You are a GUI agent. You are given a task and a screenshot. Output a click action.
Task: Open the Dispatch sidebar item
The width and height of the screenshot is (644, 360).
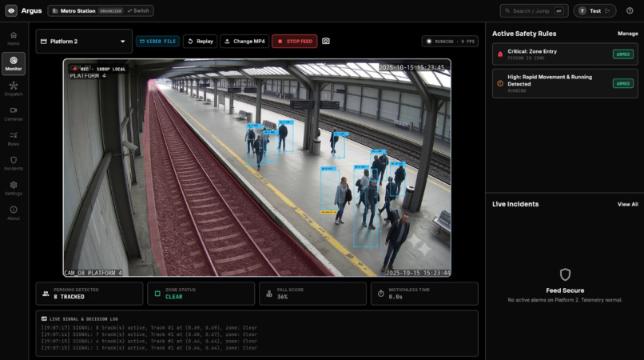14,89
